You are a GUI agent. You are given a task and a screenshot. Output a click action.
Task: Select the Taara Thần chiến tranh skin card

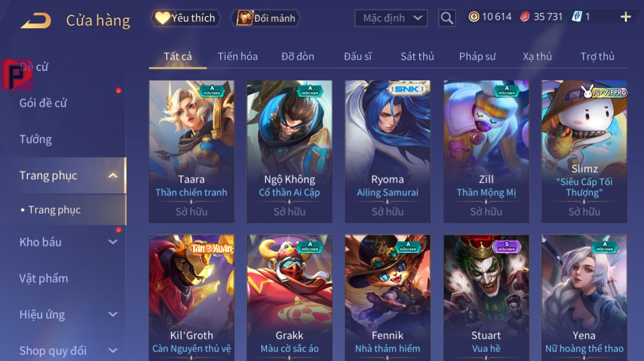point(192,151)
